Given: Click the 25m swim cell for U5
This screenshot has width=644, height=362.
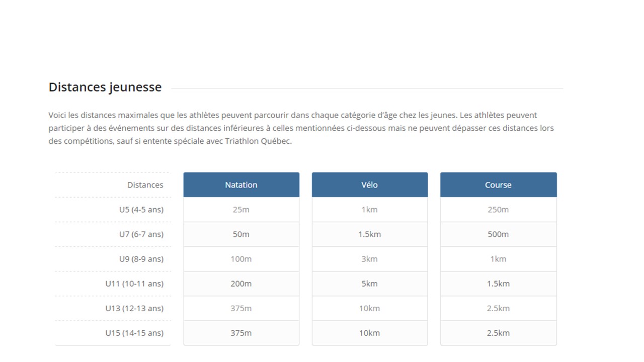Looking at the screenshot, I should pyautogui.click(x=241, y=210).
